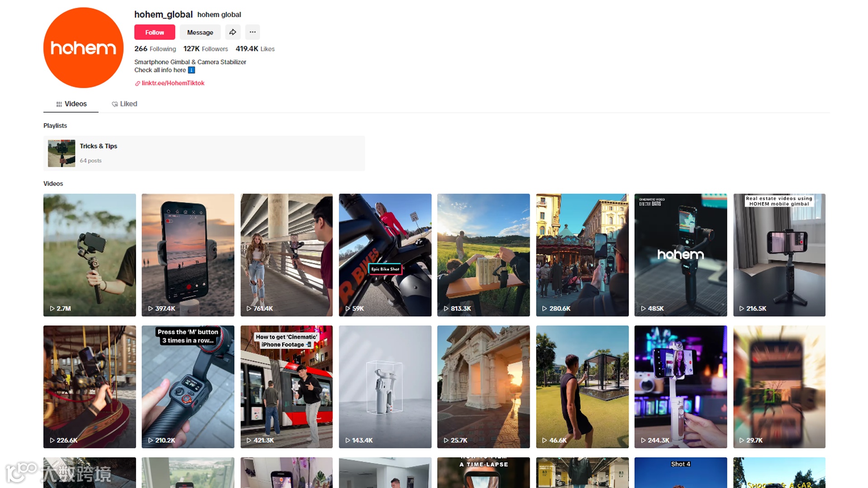The height and width of the screenshot is (488, 868).
Task: Open the Shot 4 video thumbnail
Action: tap(681, 473)
